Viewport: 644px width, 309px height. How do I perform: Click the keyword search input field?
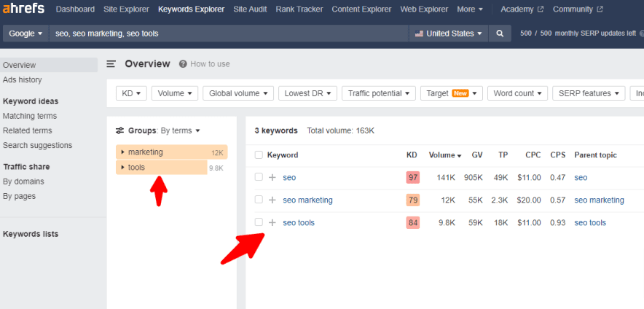[x=227, y=34]
